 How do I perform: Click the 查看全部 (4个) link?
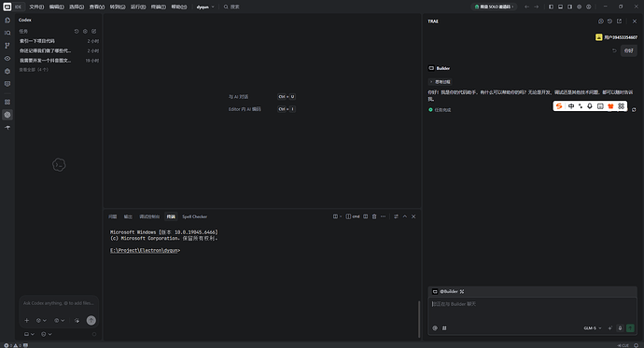click(34, 70)
